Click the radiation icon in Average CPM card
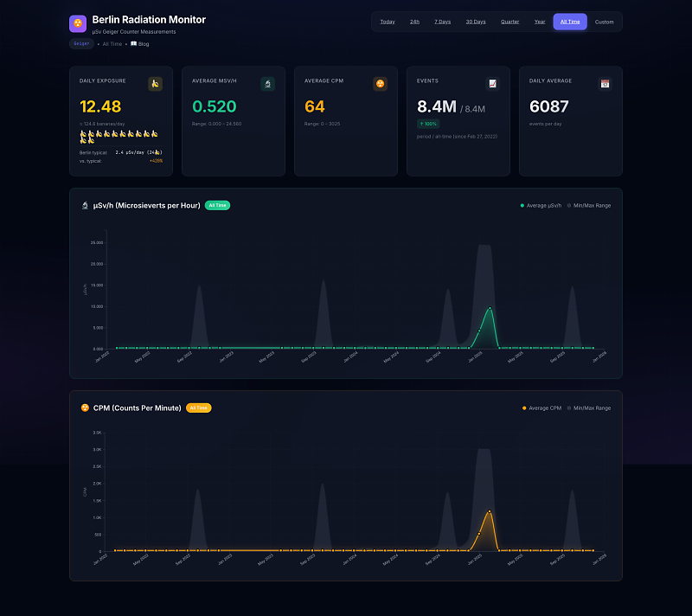 coord(380,84)
